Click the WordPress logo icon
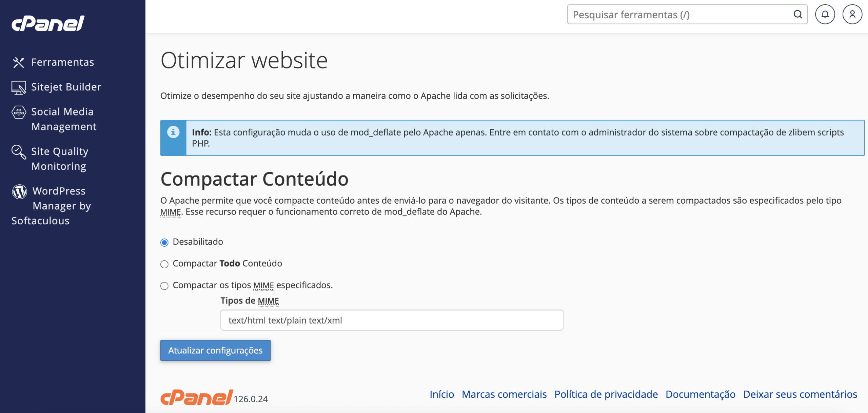This screenshot has width=868, height=413. [19, 191]
